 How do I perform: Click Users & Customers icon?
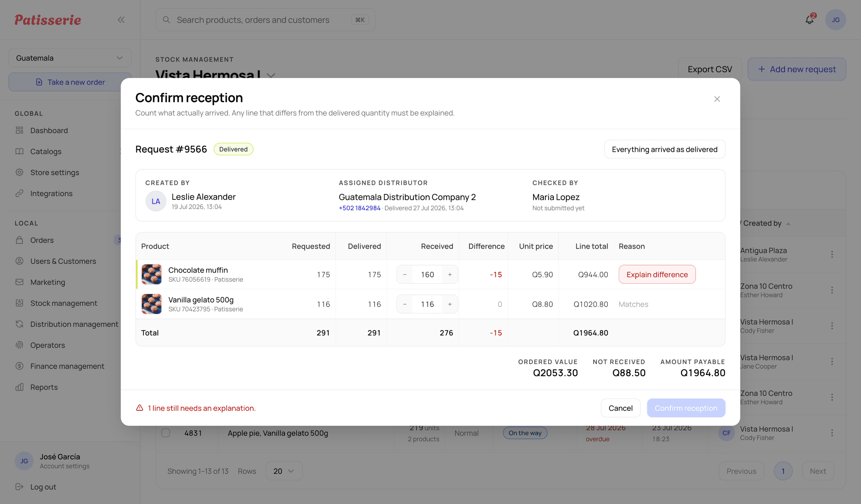pos(19,261)
